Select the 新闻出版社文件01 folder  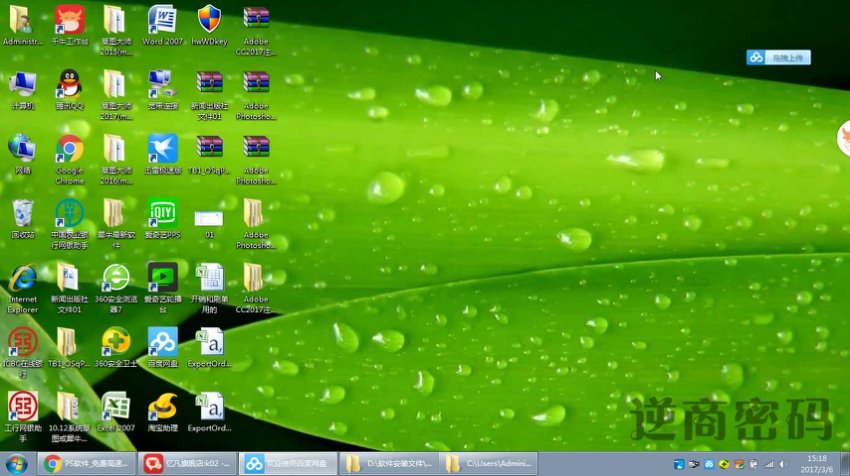click(x=69, y=288)
